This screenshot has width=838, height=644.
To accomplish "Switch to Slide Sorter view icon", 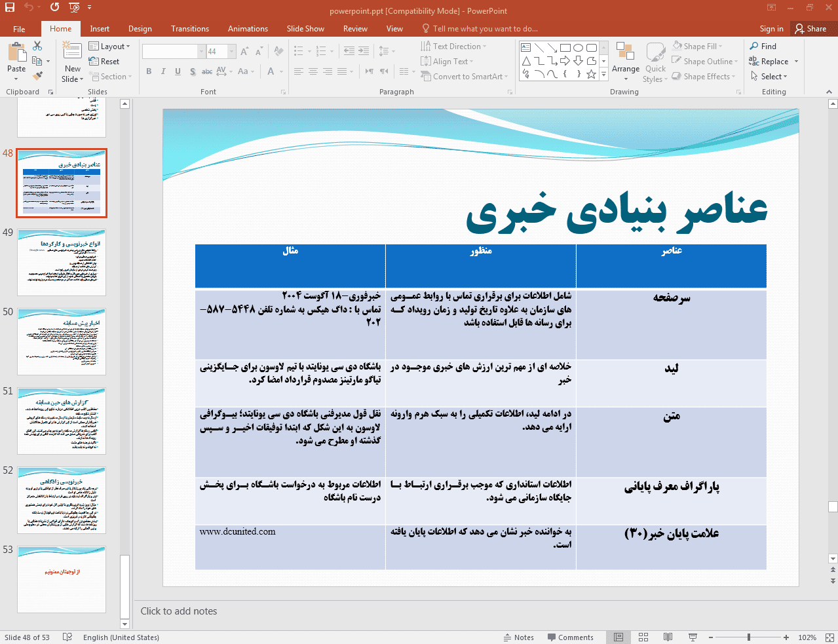I will 643,637.
